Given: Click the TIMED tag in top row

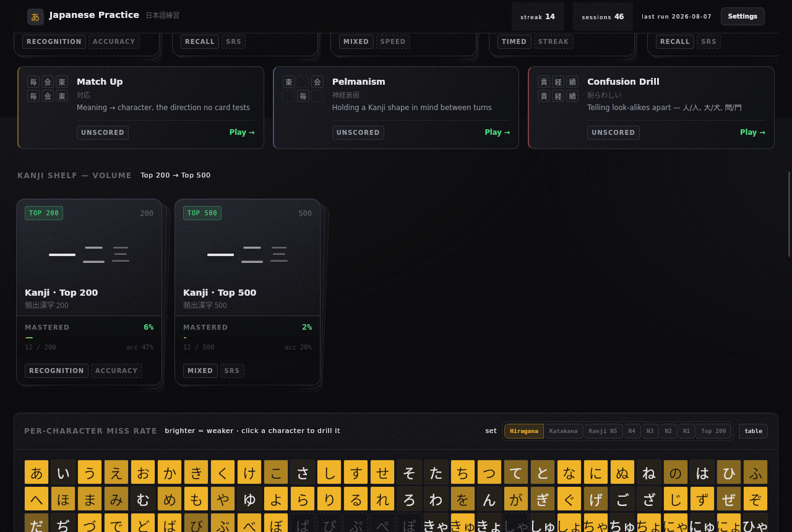Looking at the screenshot, I should [x=514, y=41].
